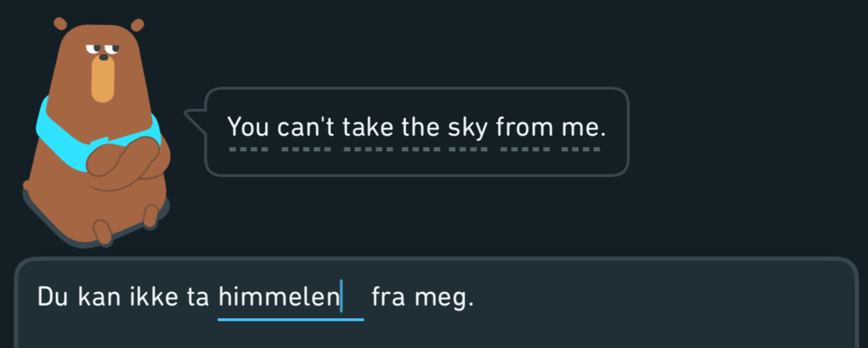Show the hint for the word "me."
Viewport: 868px width, 348px height.
tap(585, 128)
